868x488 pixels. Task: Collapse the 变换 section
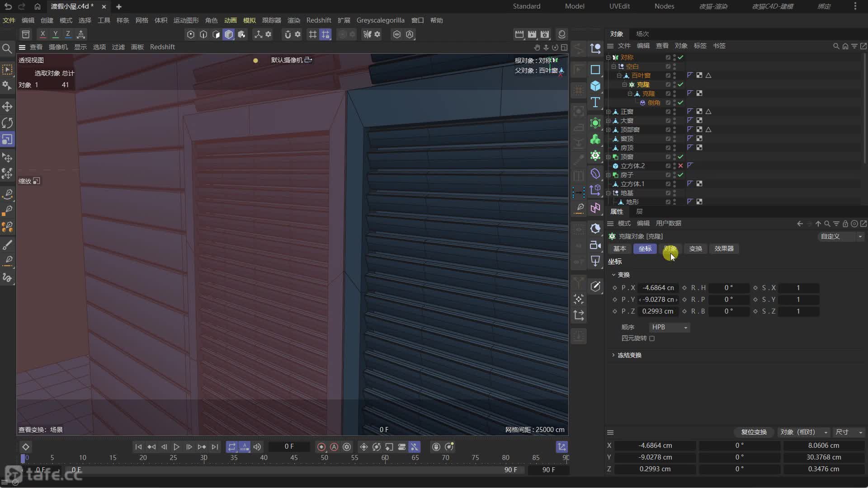click(613, 275)
